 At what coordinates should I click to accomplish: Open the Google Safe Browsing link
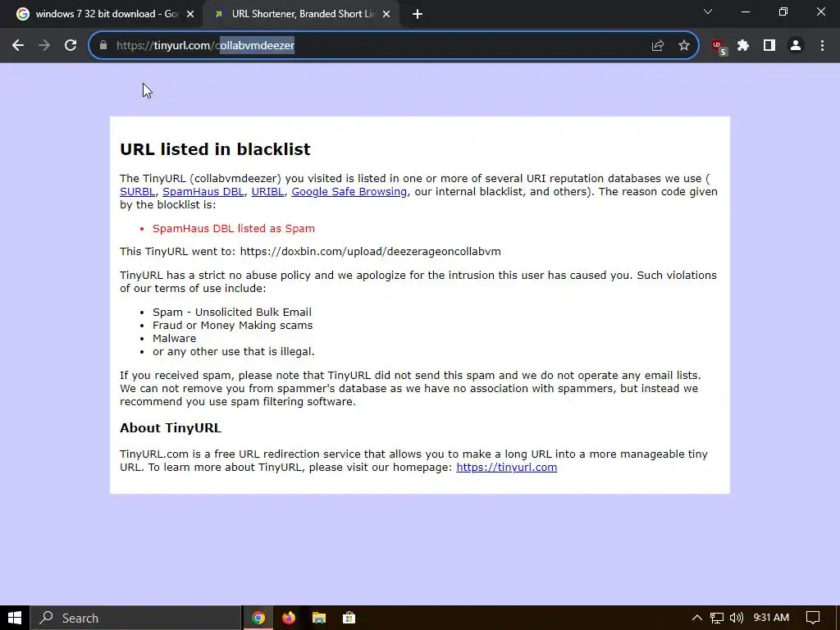tap(349, 192)
